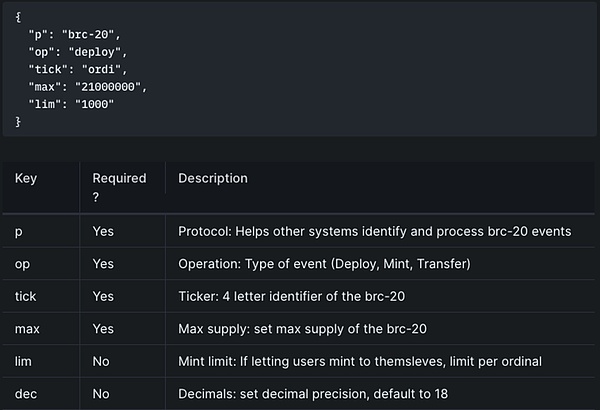Click the Max supply description cell

click(309, 329)
